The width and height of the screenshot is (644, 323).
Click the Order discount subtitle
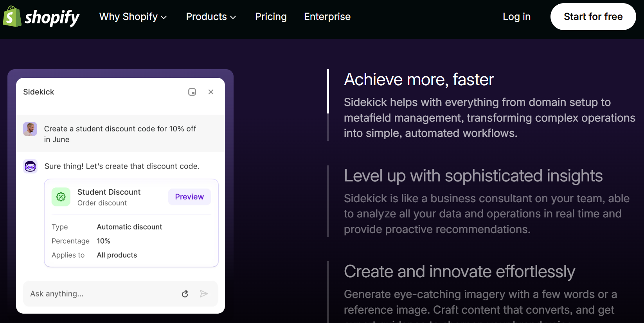[102, 203]
